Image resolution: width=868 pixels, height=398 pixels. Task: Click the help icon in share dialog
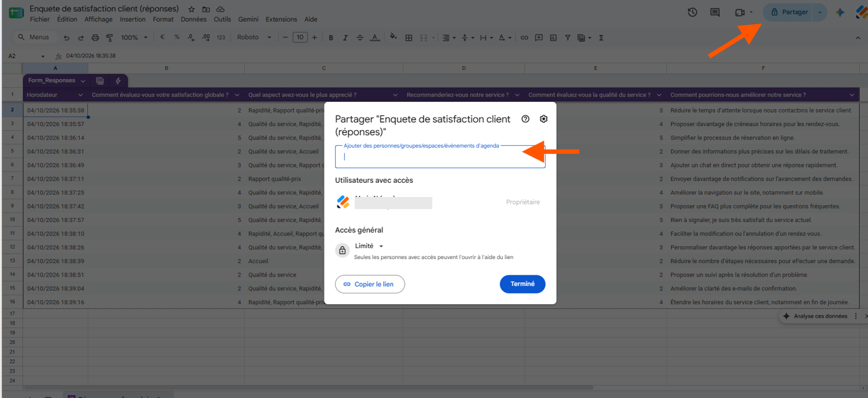(525, 119)
